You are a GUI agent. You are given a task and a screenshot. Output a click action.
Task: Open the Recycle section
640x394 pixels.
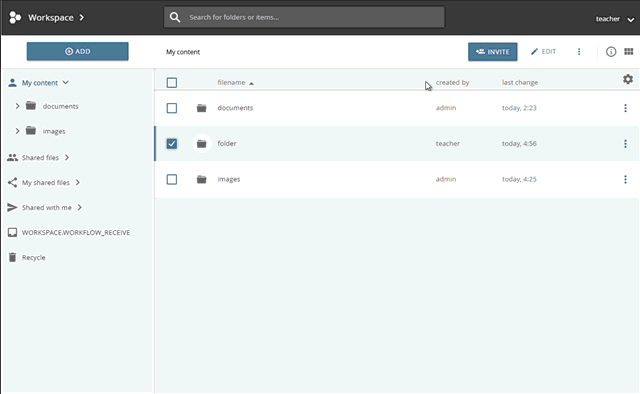coord(33,258)
